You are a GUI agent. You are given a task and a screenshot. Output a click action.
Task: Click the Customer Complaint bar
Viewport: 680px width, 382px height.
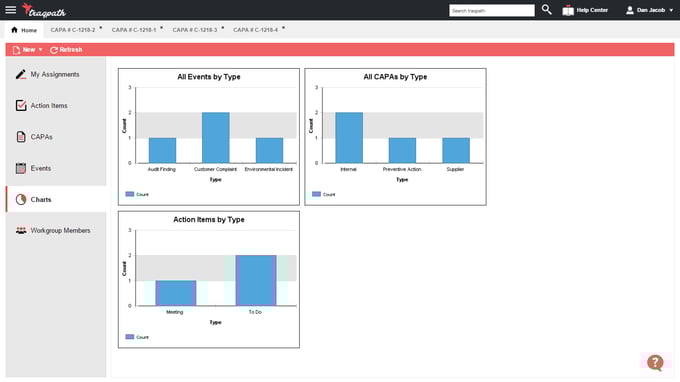point(216,138)
